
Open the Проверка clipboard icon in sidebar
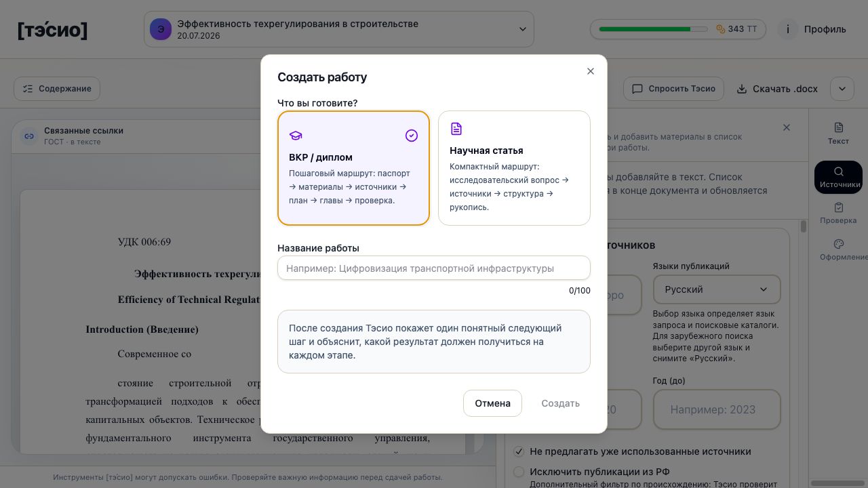839,207
